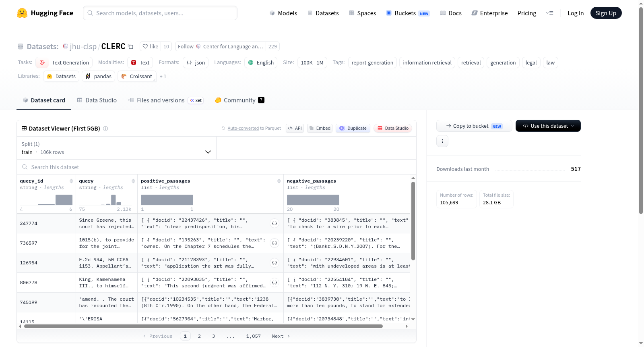Click the query_id lengths histogram bar
This screenshot has width=644, height=347.
click(64, 200)
